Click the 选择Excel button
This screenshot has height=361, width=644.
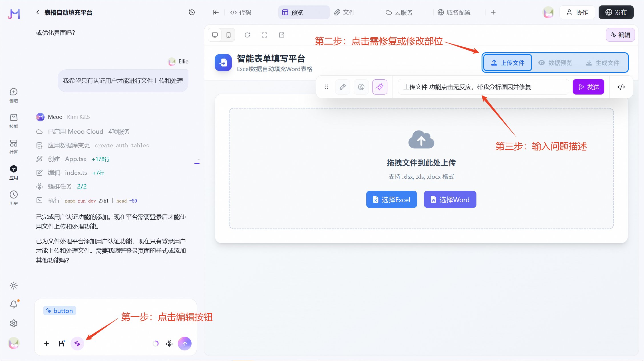tap(391, 199)
